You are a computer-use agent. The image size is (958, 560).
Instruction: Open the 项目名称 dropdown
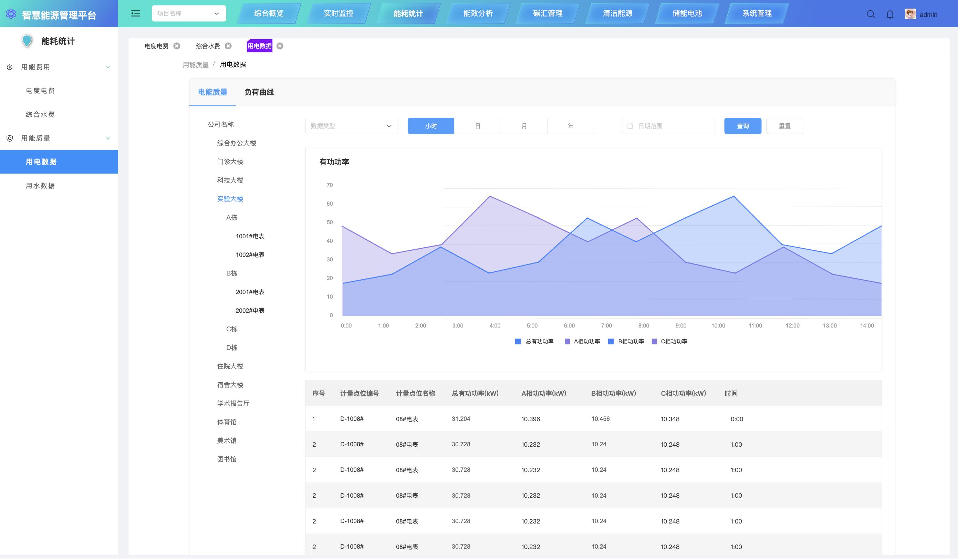tap(189, 13)
